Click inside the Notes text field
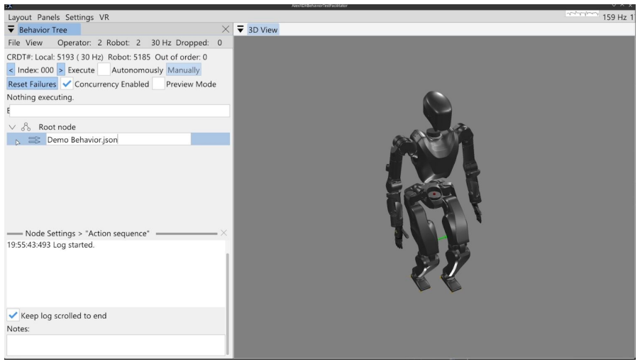Screen dimensions: 640x364 [116, 346]
